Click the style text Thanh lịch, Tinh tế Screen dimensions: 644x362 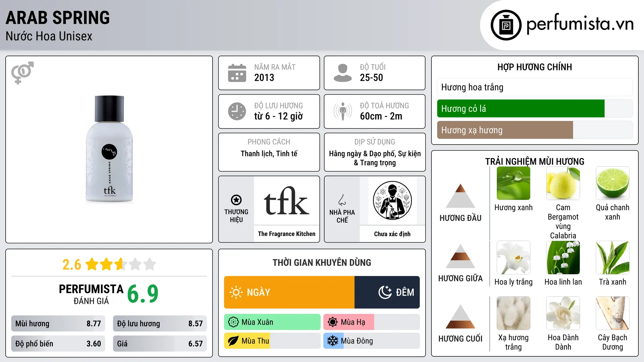point(269,154)
